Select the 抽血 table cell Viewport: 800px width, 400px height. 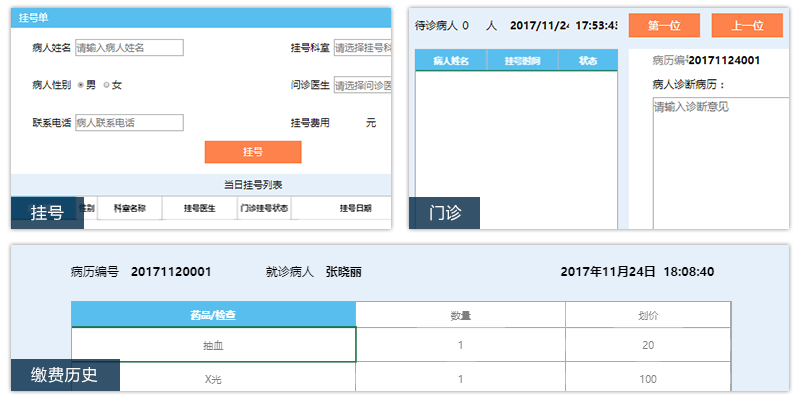point(213,345)
